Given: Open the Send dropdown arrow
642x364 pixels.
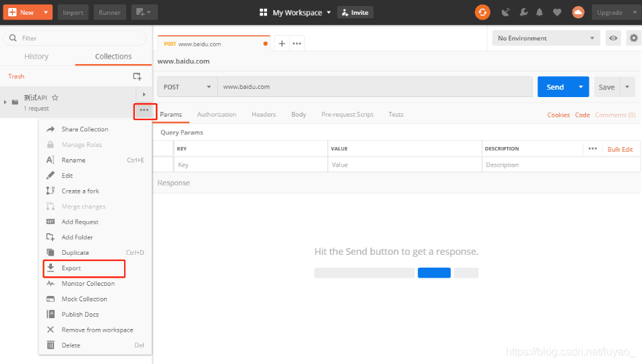Looking at the screenshot, I should click(x=581, y=87).
